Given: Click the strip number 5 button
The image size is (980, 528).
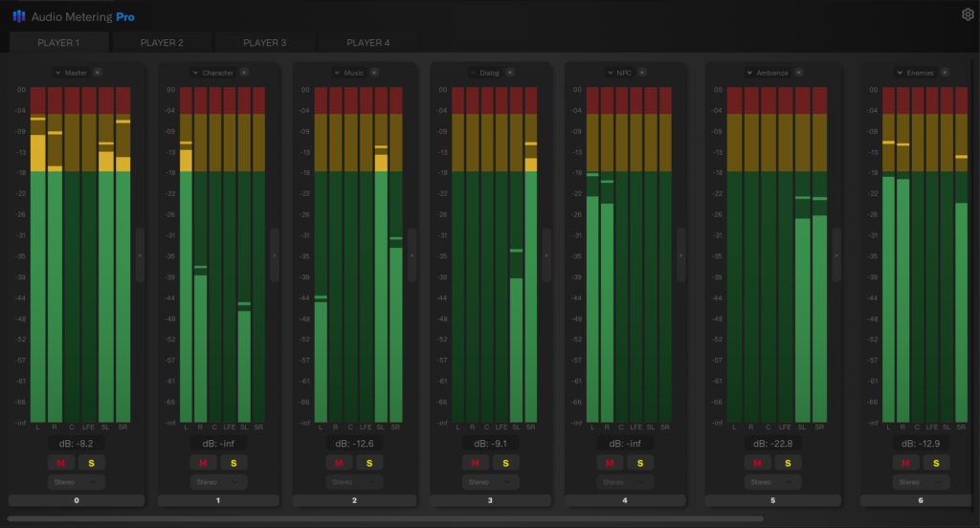Looking at the screenshot, I should (x=772, y=500).
